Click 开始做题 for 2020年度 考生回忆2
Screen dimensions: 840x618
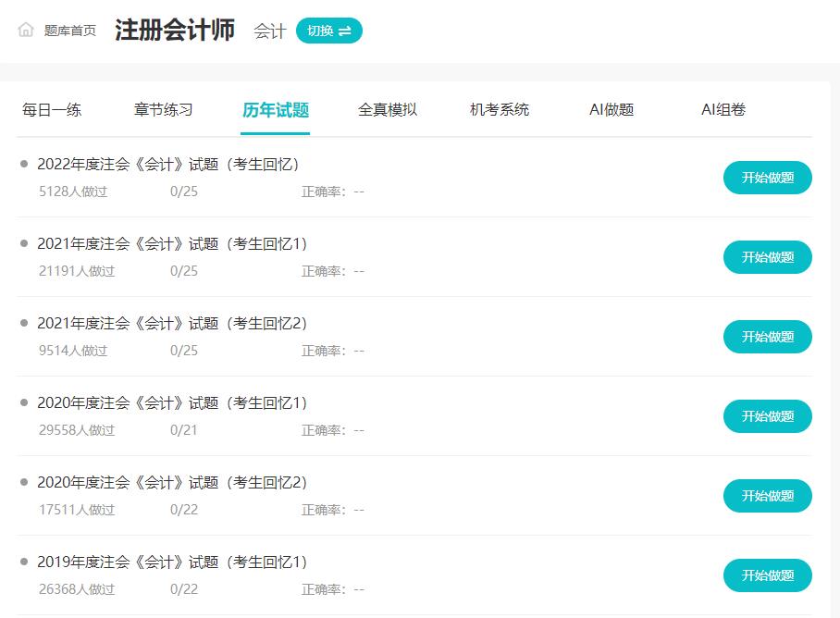[x=767, y=496]
